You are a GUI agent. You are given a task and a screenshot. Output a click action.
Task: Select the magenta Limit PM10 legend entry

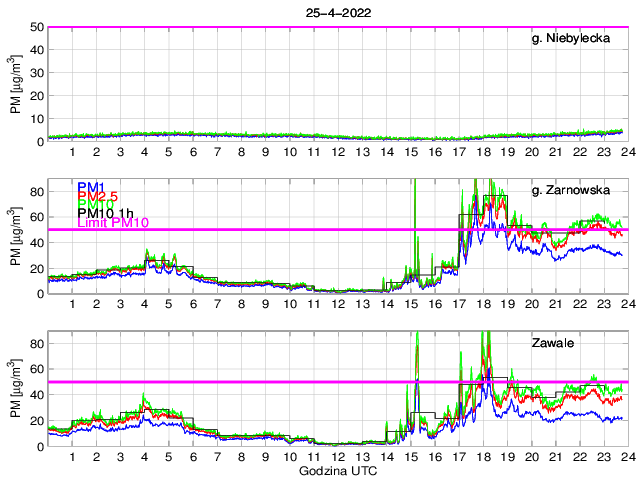click(112, 224)
